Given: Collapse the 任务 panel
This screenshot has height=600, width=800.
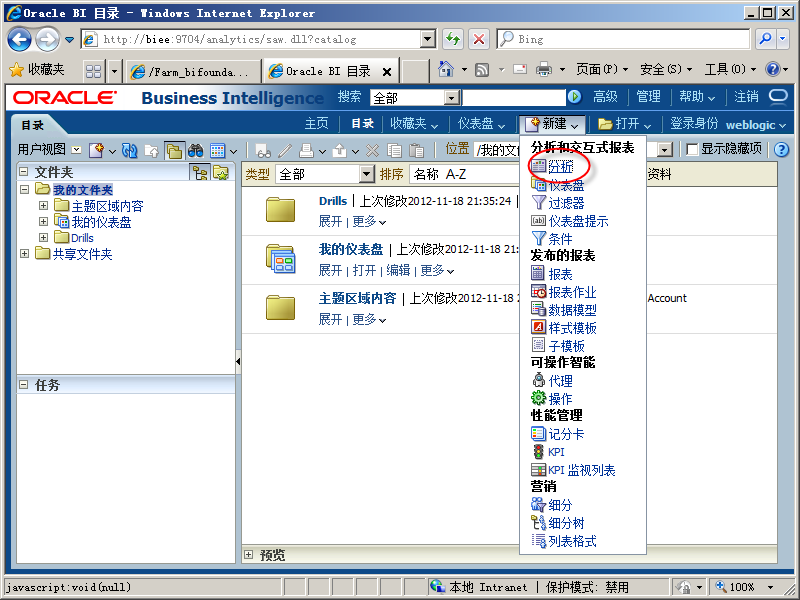Looking at the screenshot, I should (x=23, y=385).
